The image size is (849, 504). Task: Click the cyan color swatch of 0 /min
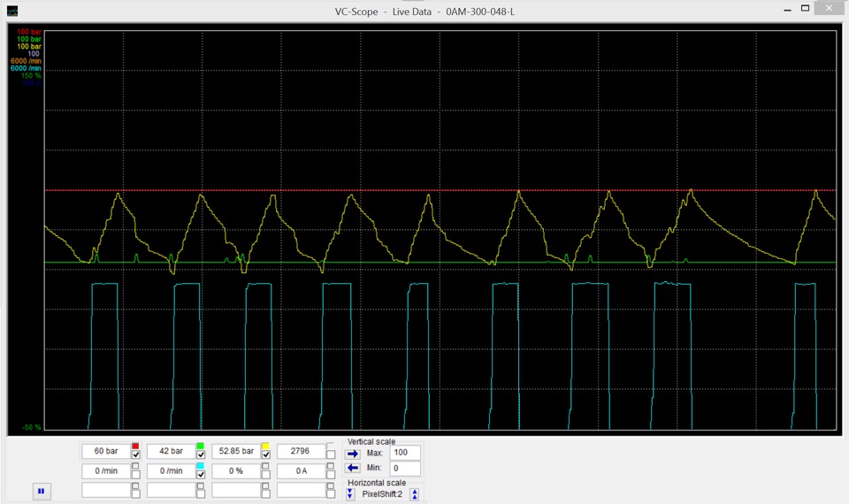point(201,466)
